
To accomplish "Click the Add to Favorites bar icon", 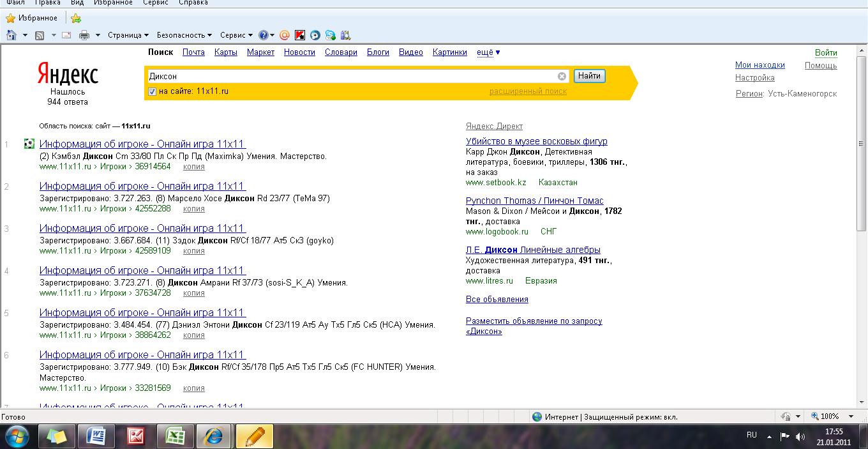I will (x=76, y=18).
